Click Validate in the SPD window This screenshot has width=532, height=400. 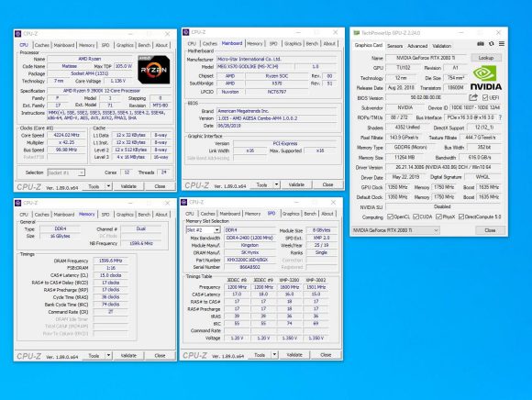(x=294, y=355)
